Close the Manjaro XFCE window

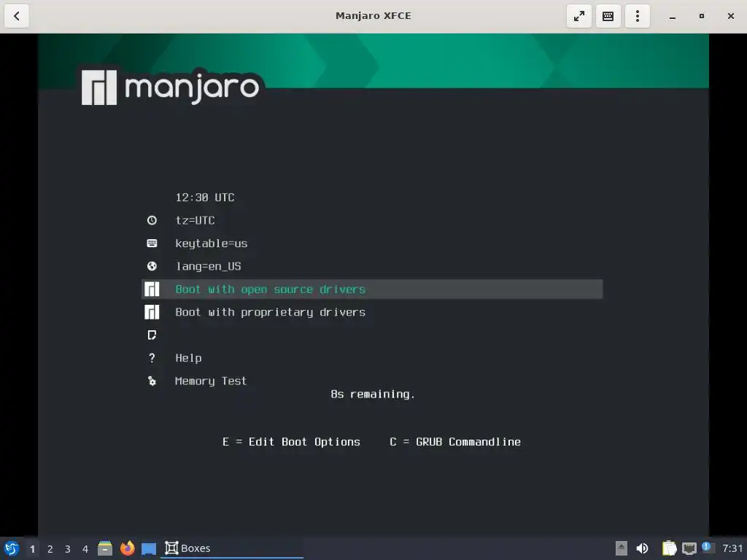(731, 16)
